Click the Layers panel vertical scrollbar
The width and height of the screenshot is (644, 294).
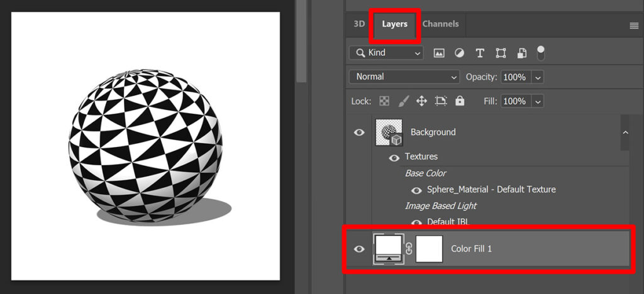pyautogui.click(x=625, y=133)
